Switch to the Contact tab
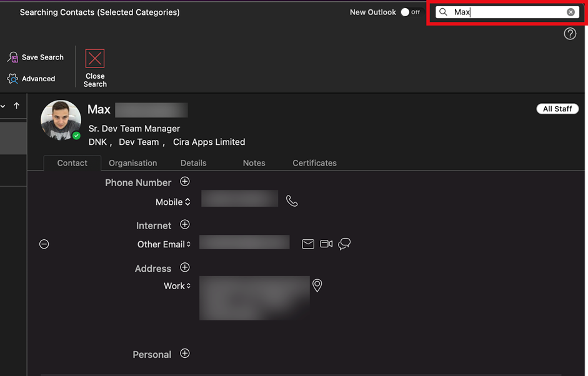Screen dimensions: 588x376 72,163
